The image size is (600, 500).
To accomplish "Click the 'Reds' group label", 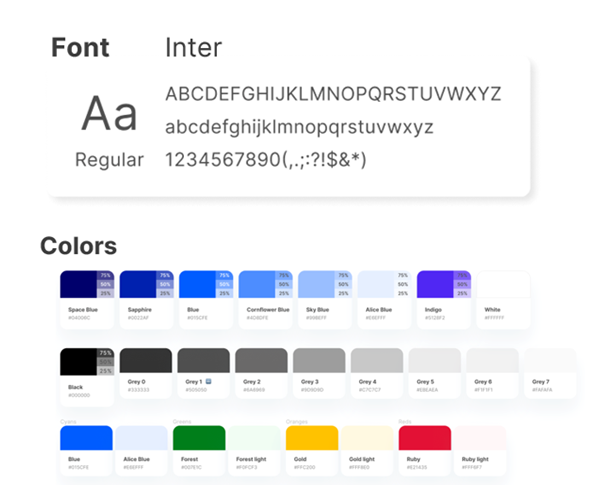I will pyautogui.click(x=405, y=422).
